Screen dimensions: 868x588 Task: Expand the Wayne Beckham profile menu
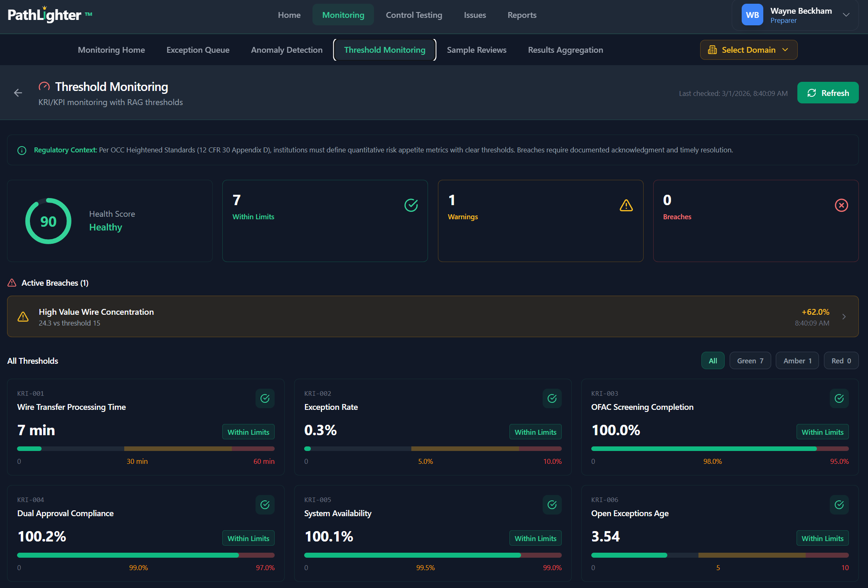pyautogui.click(x=846, y=15)
